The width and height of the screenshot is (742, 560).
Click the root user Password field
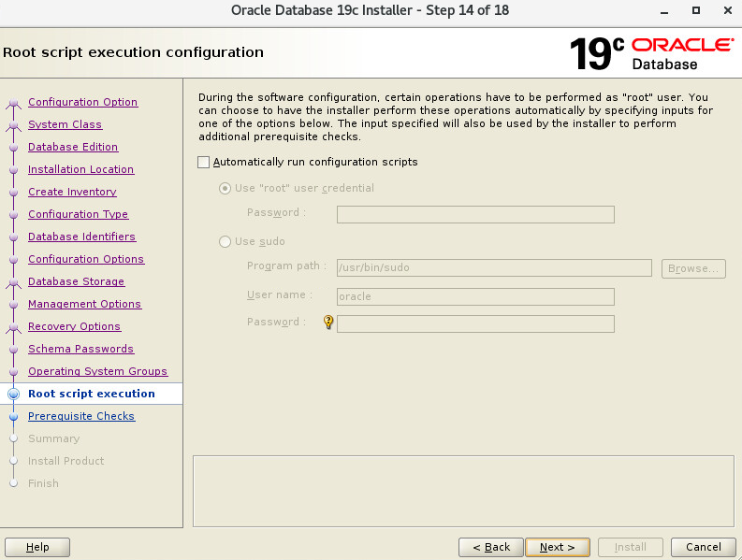pos(475,214)
